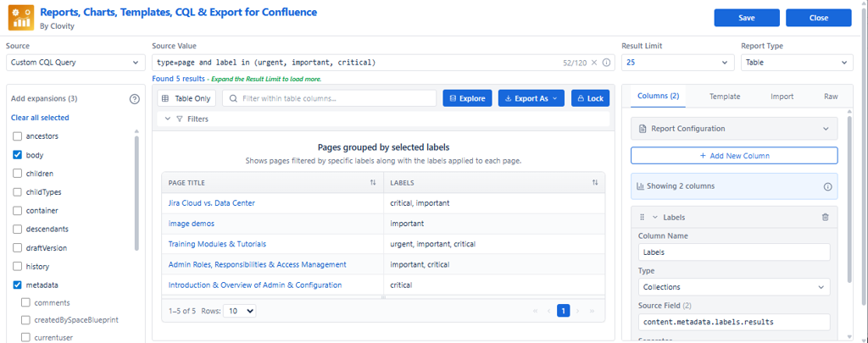Open the info icon beside Source Value
This screenshot has width=868, height=343.
tap(606, 63)
